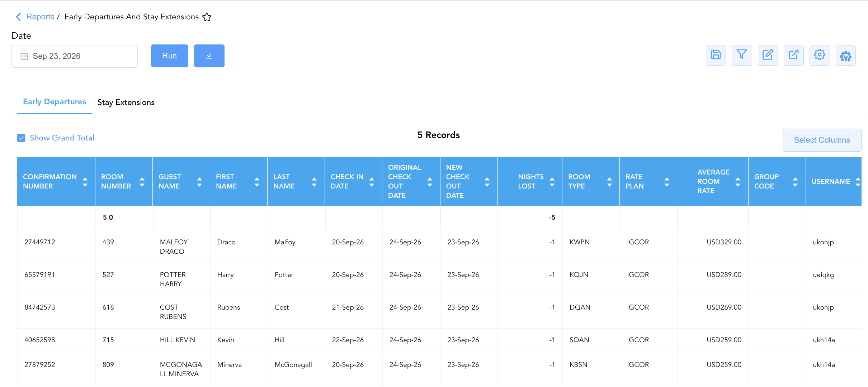Viewport: 868px width, 387px height.
Task: Sort by Nights Lost column arrows
Action: 552,182
